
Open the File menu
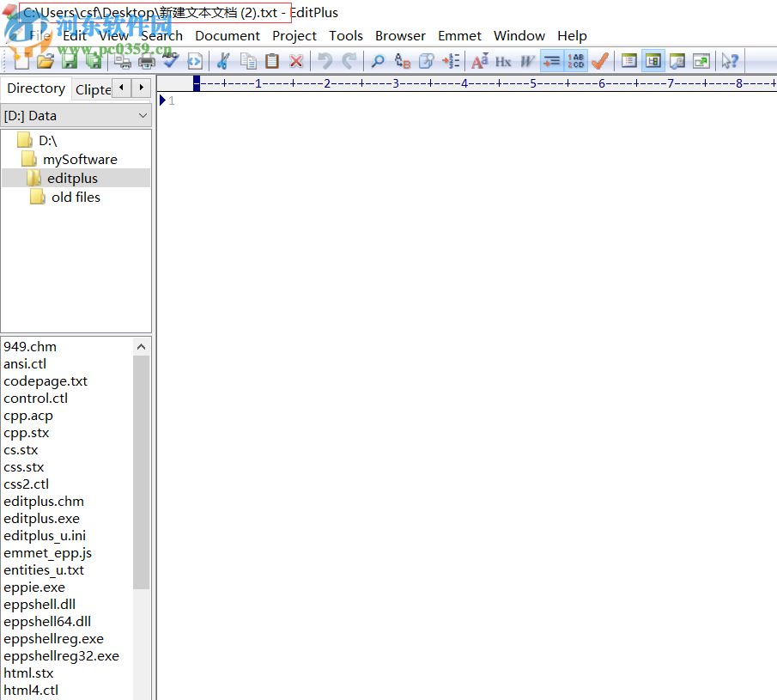coord(39,36)
